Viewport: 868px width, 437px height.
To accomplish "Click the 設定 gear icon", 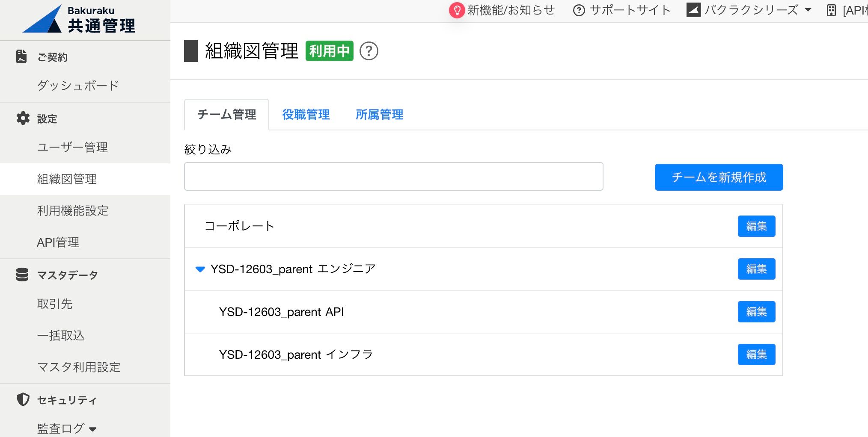I will pyautogui.click(x=22, y=118).
